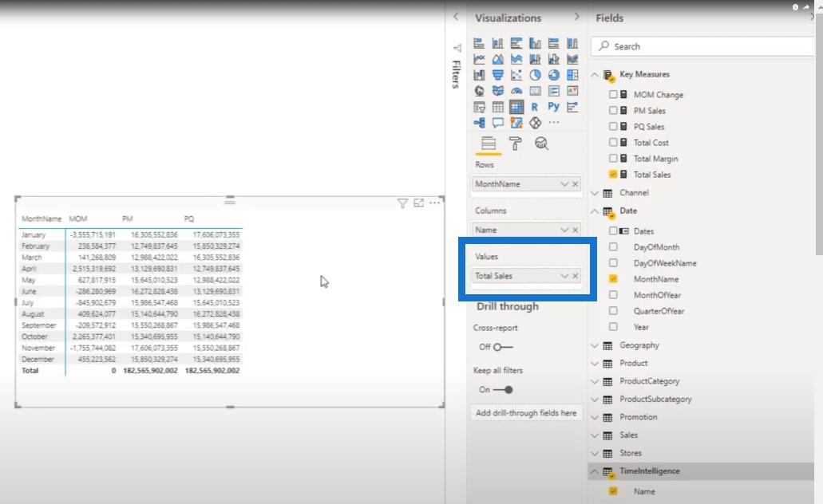Check the PM Sales measure
The image size is (823, 504).
613,111
